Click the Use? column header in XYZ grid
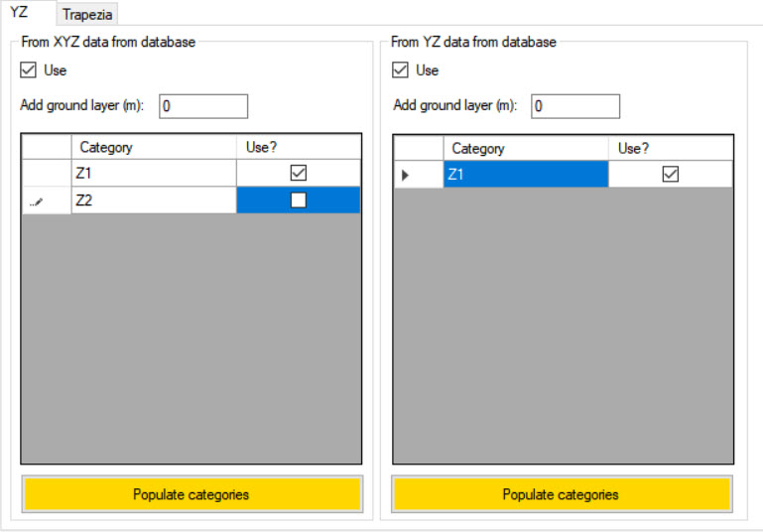 pos(299,147)
